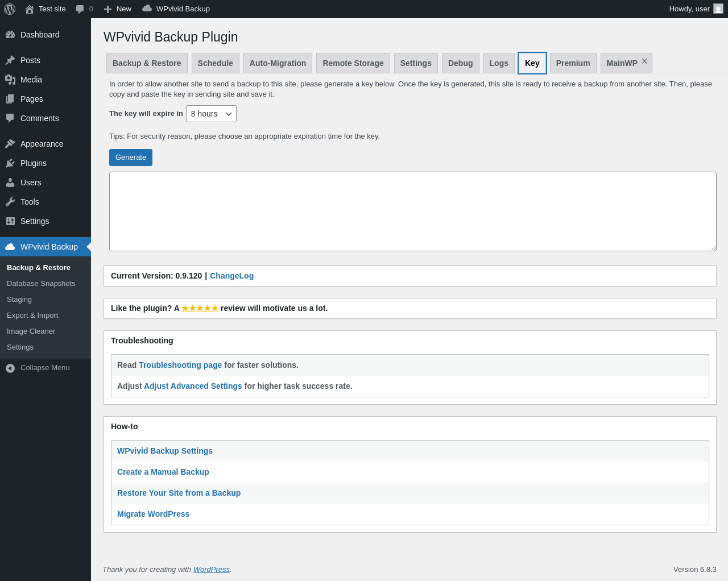Switch to the Remote Storage tab
This screenshot has height=581, width=728.
353,63
